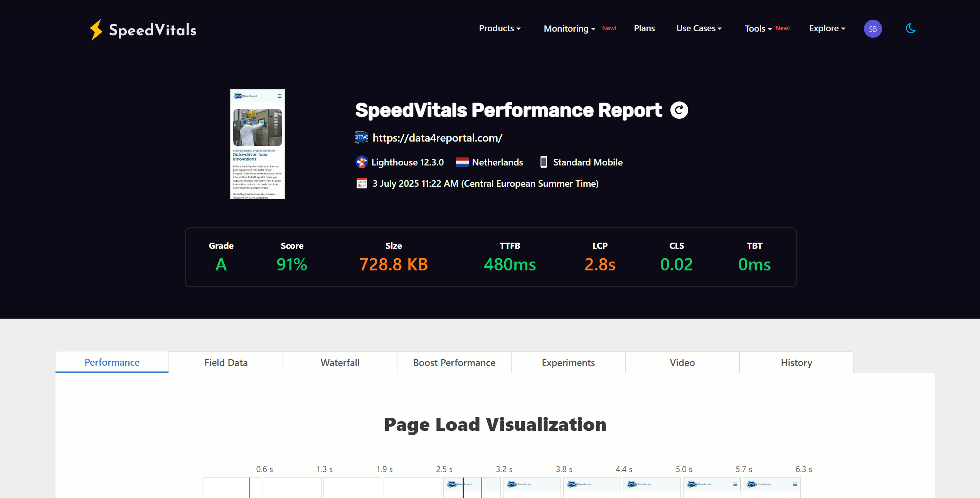Click the Netherlands location label
This screenshot has height=498, width=980.
[497, 162]
